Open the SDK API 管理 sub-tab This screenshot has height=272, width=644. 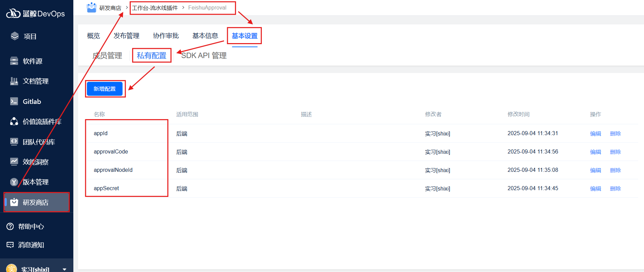[x=204, y=56]
